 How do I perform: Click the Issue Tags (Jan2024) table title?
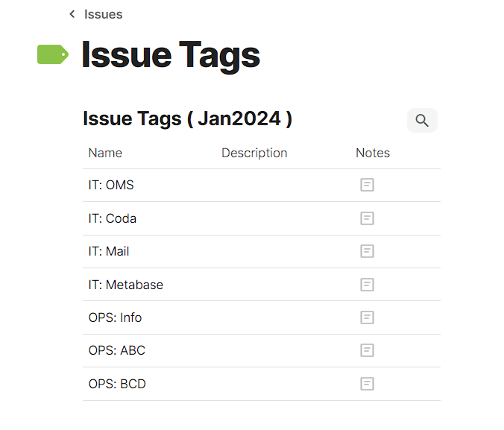tap(187, 118)
